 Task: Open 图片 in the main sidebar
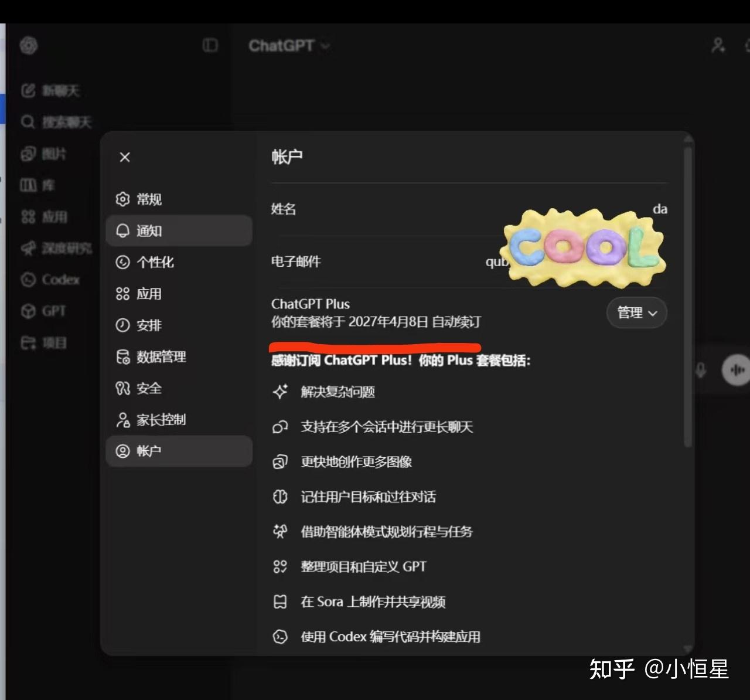43,154
